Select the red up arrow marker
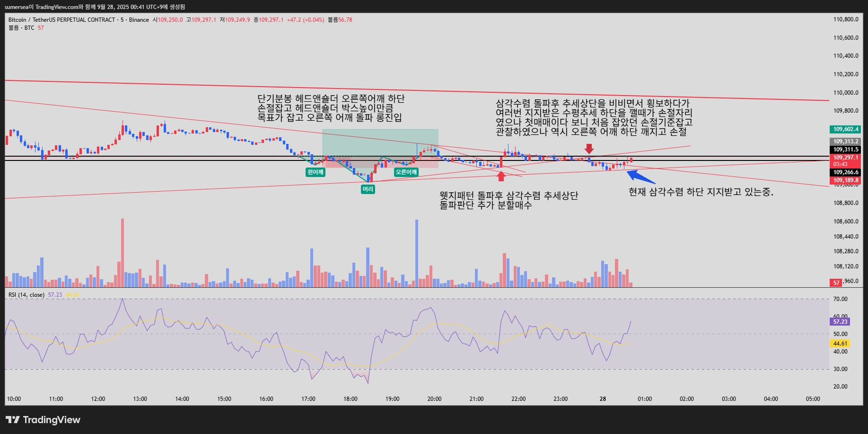The image size is (868, 434). (501, 176)
